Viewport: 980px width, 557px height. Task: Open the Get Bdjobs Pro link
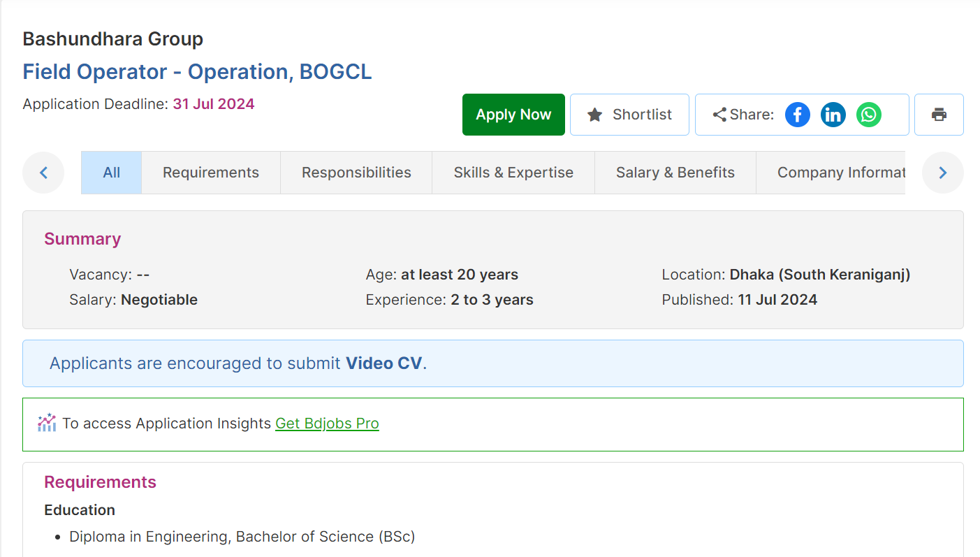tap(327, 424)
